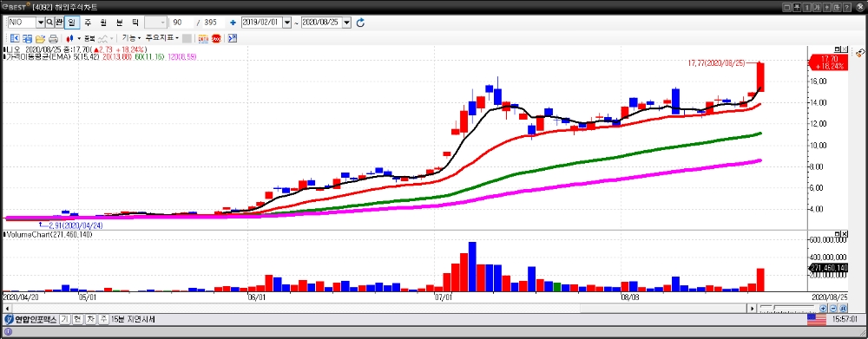The image size is (868, 339).
Task: Click the bar count field showing 90
Action: tap(182, 23)
